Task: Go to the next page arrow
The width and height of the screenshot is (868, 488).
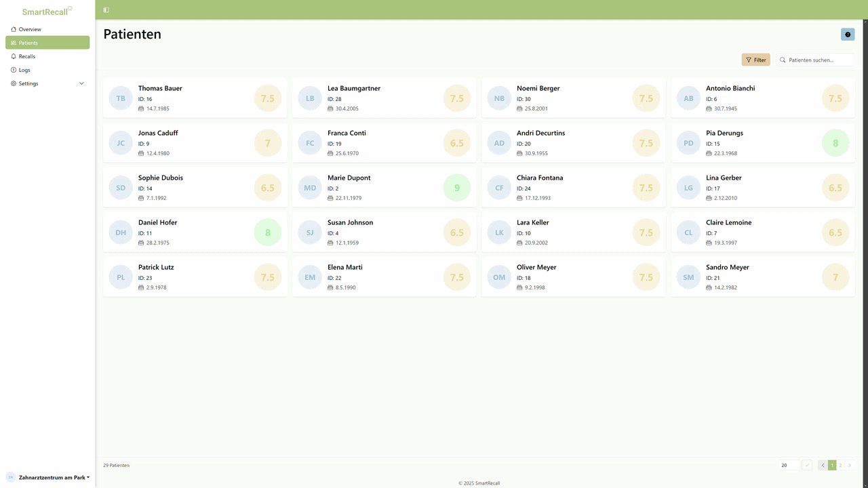Action: pos(849,465)
